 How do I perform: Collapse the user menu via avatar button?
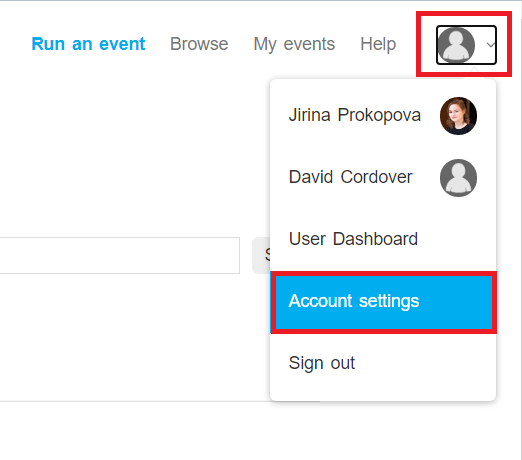point(466,45)
